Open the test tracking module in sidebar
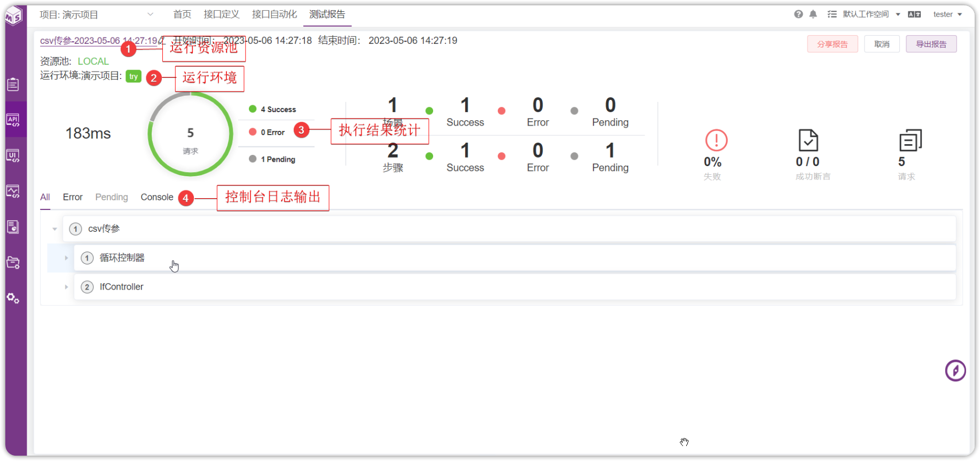 pos(13,84)
